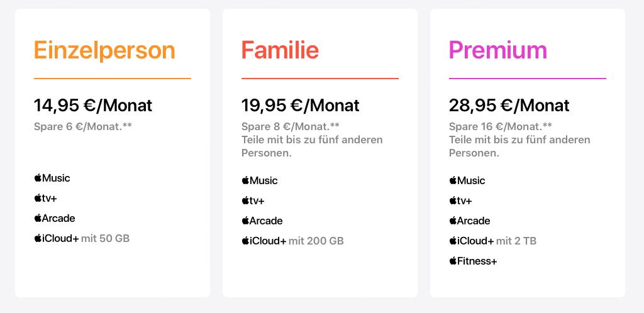
Task: Click the Apple Music logo under Premium
Action: click(467, 180)
